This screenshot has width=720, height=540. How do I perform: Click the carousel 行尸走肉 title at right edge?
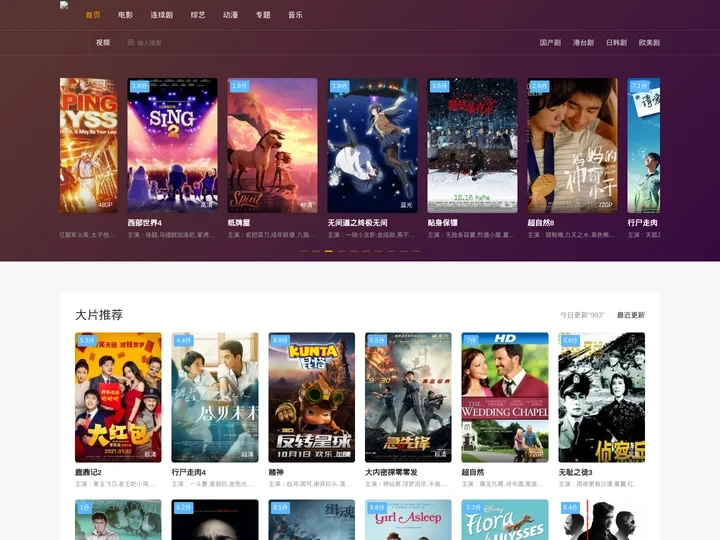(642, 223)
